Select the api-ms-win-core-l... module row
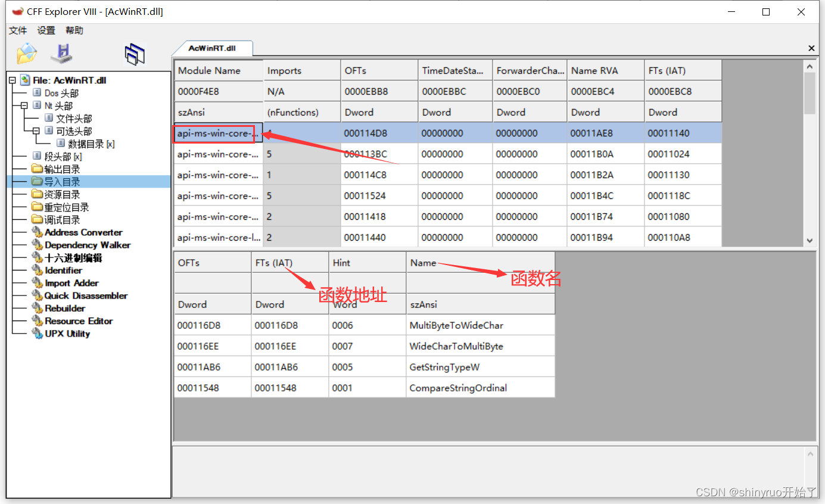The image size is (825, 504). coord(448,237)
